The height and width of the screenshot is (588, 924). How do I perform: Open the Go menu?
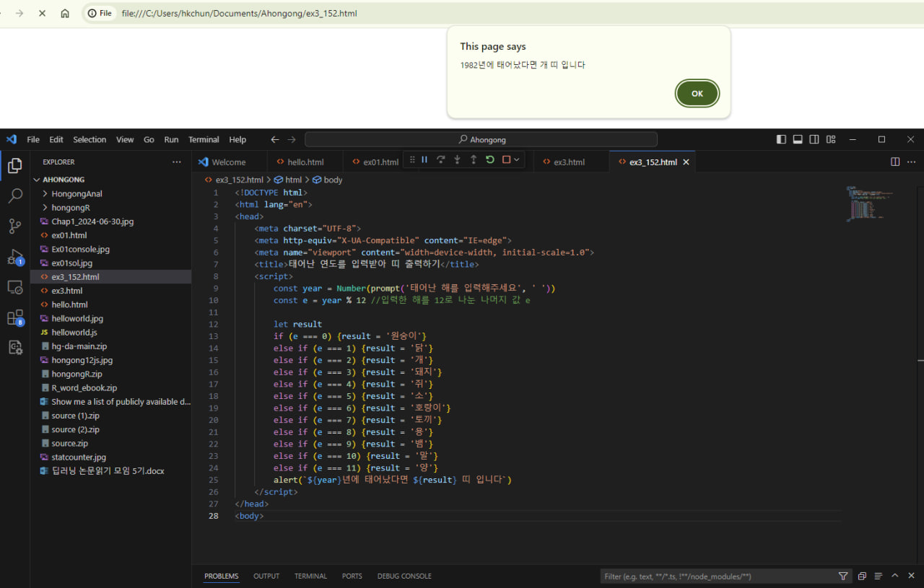coord(149,139)
